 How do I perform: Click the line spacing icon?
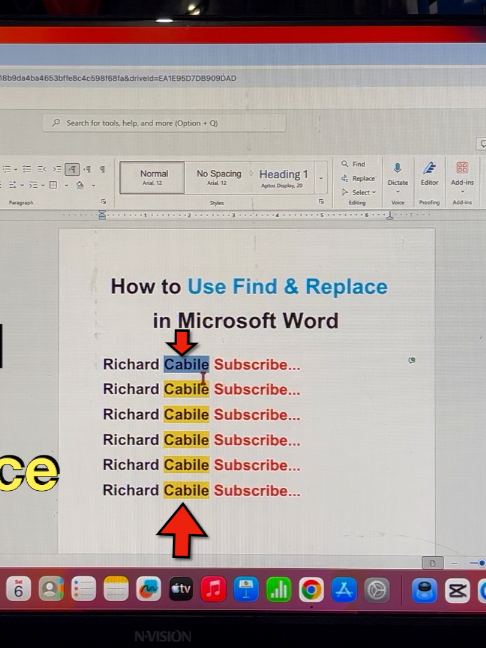12,185
